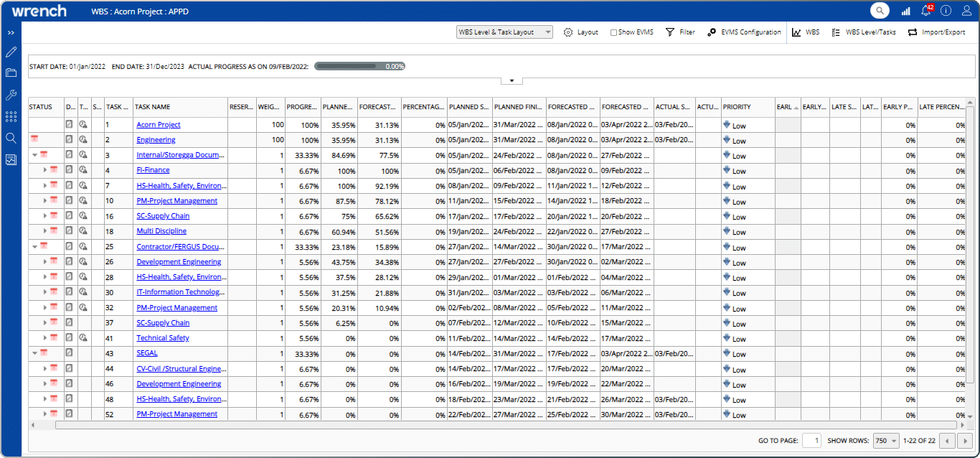Open Layout settings gear
Screen dimensions: 980x458
pos(581,32)
